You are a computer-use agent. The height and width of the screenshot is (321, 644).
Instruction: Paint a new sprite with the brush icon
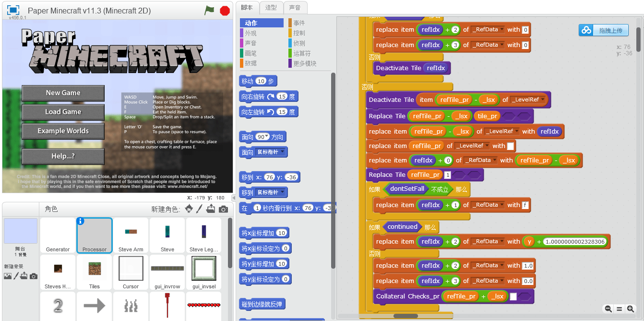coord(200,209)
